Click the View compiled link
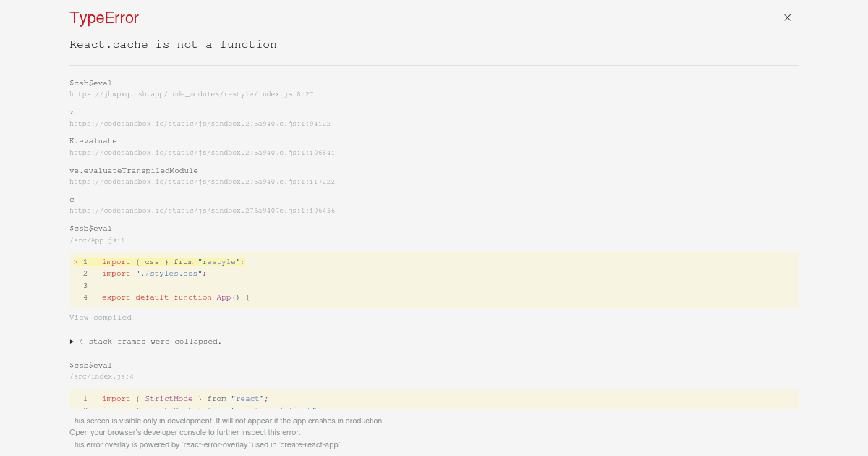This screenshot has width=868, height=456. (x=101, y=317)
